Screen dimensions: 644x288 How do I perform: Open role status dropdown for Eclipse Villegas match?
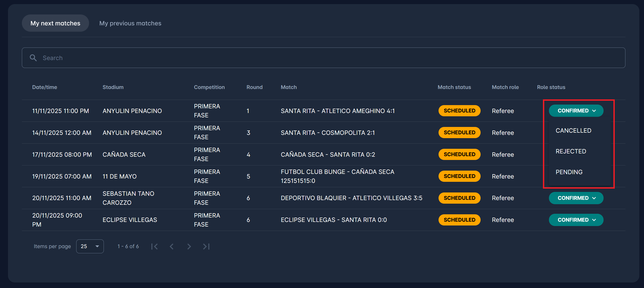(576, 220)
